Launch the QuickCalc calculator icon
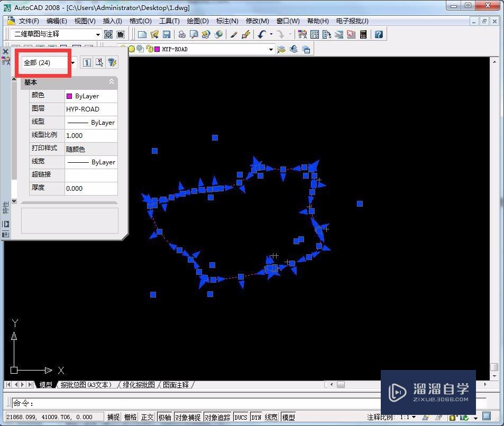Screen dimensions: 504x426 363,34
